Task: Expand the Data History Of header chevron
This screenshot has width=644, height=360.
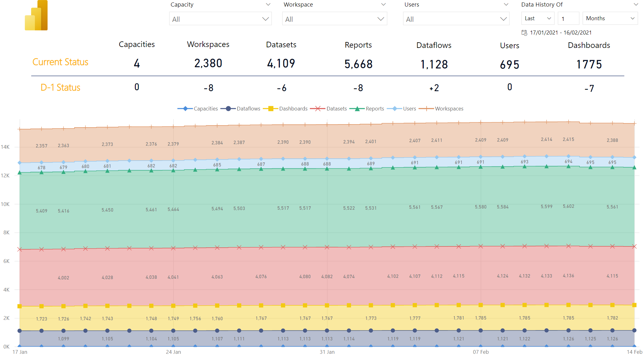Action: click(x=636, y=4)
